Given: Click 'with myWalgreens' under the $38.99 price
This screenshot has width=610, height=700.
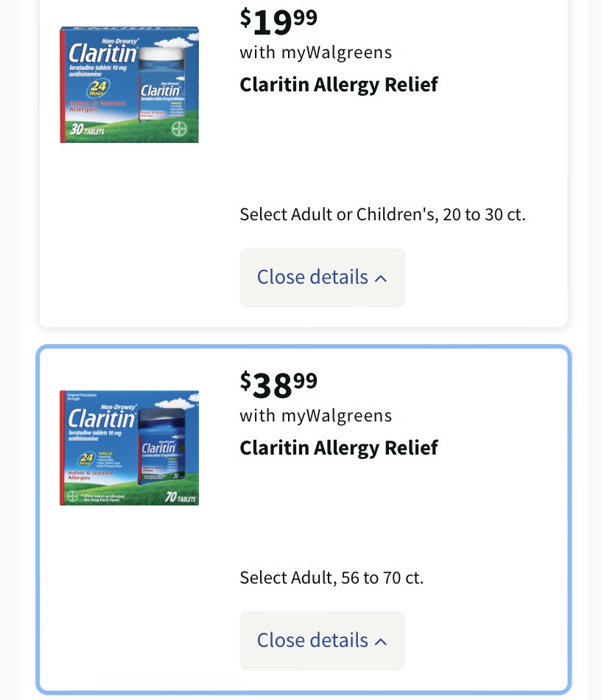Looking at the screenshot, I should tap(315, 416).
